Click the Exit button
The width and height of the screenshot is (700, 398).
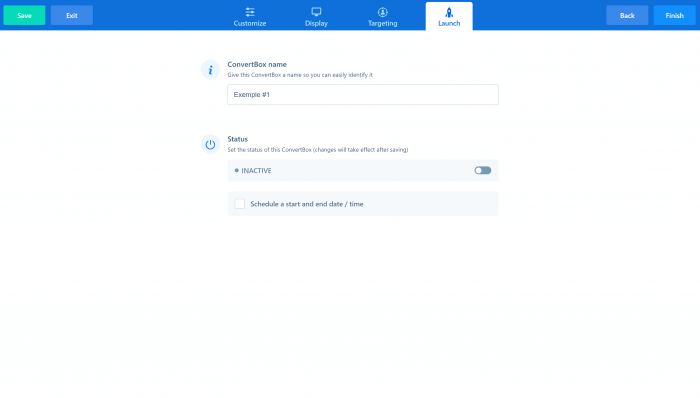(72, 15)
